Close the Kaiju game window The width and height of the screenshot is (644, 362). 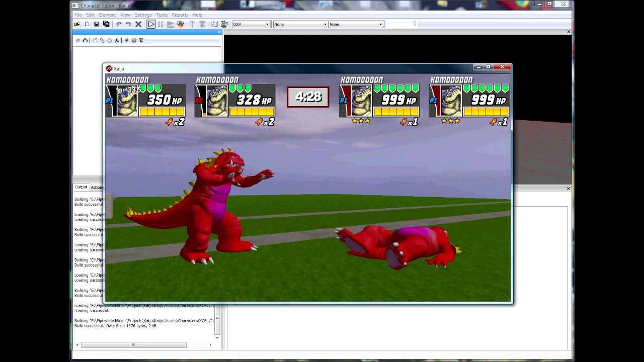tap(502, 67)
